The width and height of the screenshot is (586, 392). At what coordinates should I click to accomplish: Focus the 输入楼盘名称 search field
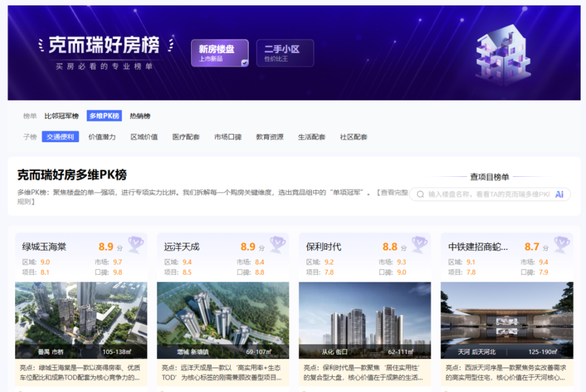(x=490, y=194)
